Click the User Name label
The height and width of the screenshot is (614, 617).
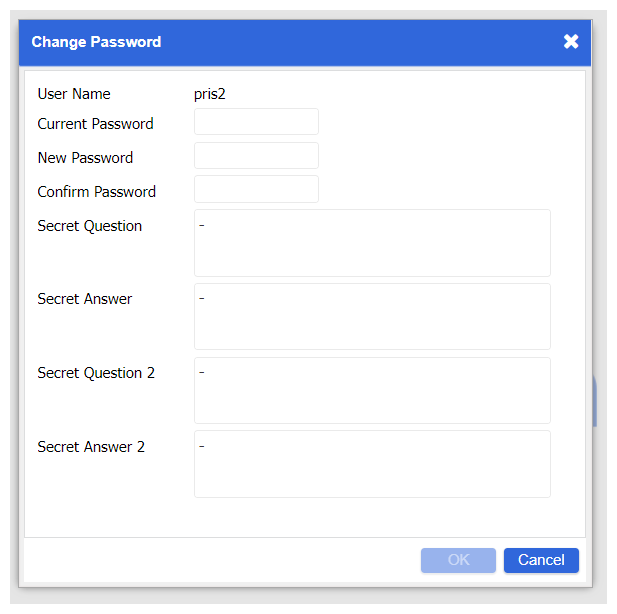(74, 94)
